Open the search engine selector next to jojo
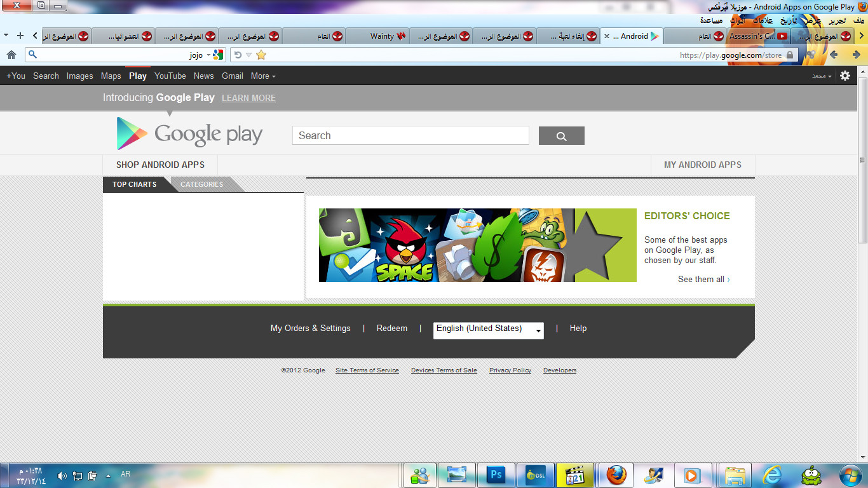 click(x=214, y=55)
